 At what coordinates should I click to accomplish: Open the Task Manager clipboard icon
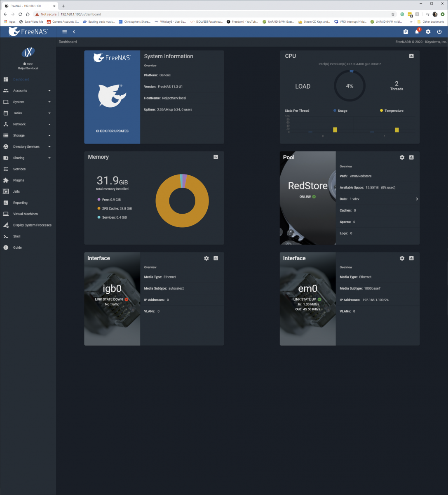pos(406,32)
